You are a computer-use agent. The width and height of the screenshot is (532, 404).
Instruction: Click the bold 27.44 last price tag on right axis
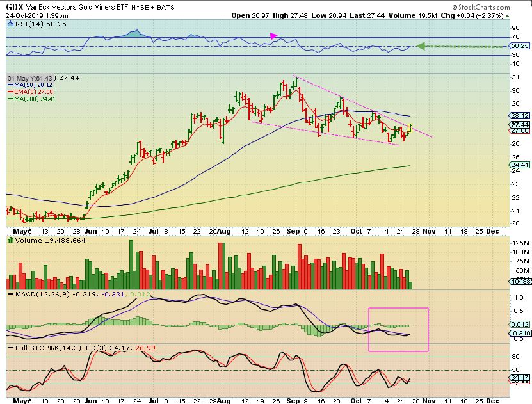point(520,125)
